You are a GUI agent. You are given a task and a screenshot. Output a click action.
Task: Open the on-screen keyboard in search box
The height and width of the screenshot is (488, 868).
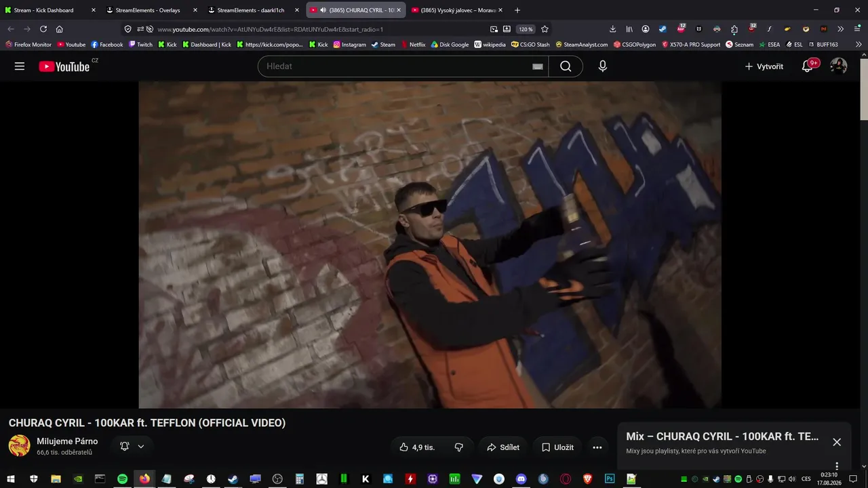[538, 66]
